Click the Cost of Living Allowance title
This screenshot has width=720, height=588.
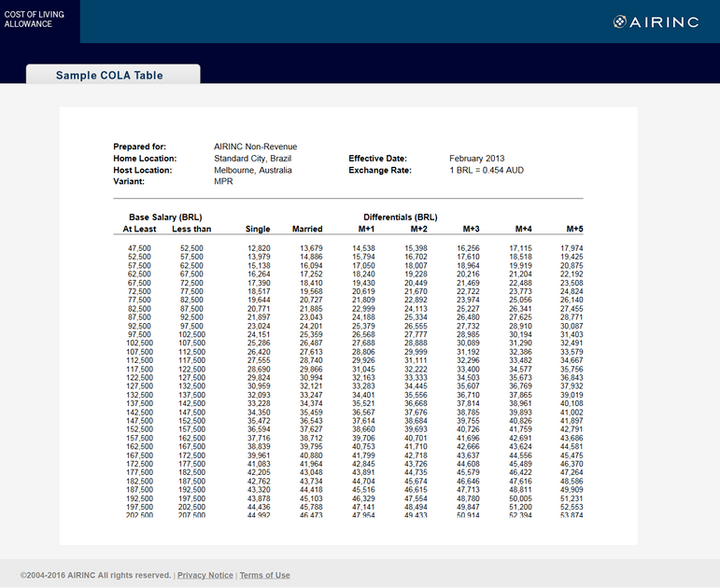click(35, 20)
